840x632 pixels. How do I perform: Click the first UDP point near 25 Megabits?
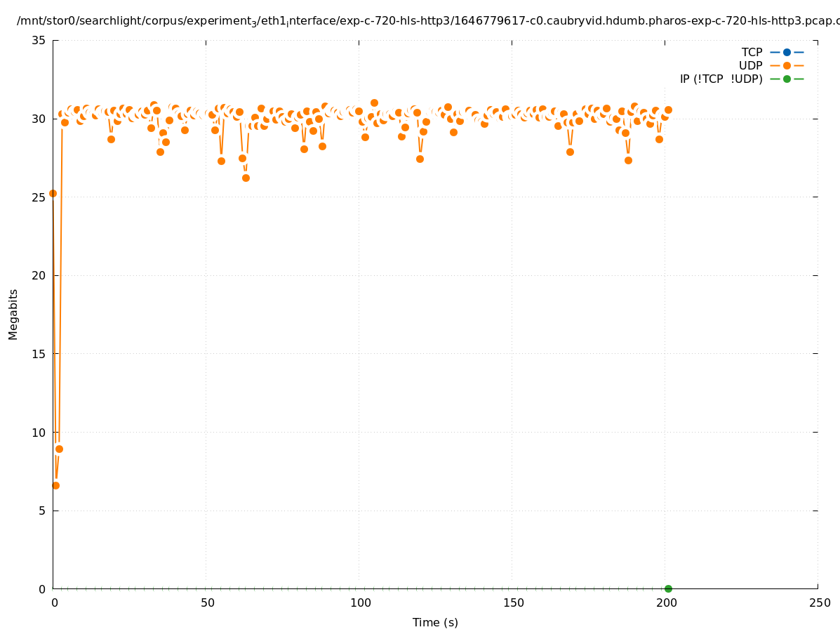click(x=53, y=193)
